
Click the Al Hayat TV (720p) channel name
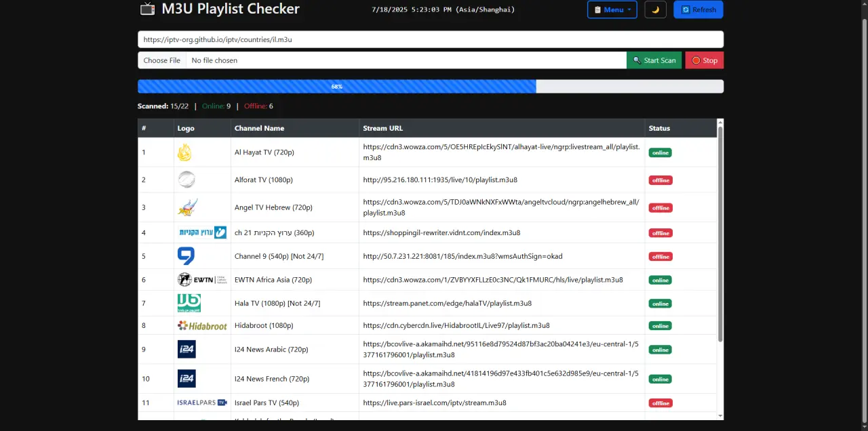(264, 152)
